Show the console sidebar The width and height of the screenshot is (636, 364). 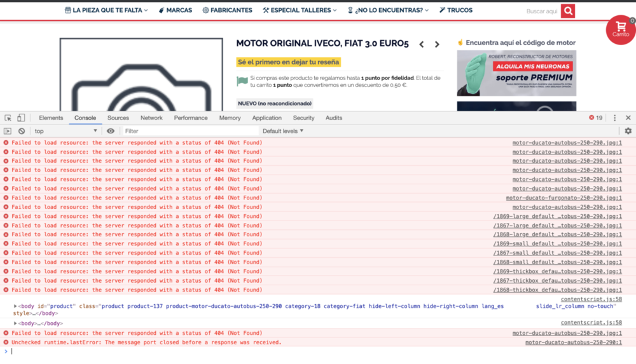(8, 131)
